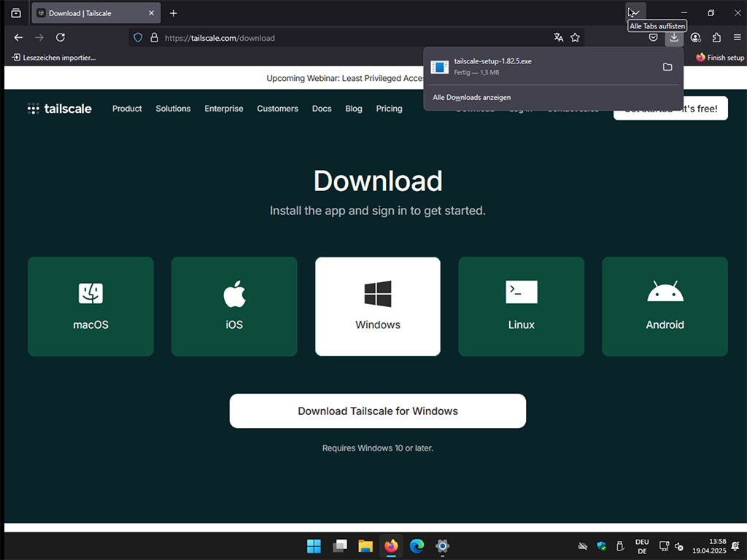The image size is (747, 560).
Task: Click the List all tabs chevron
Action: 635,13
